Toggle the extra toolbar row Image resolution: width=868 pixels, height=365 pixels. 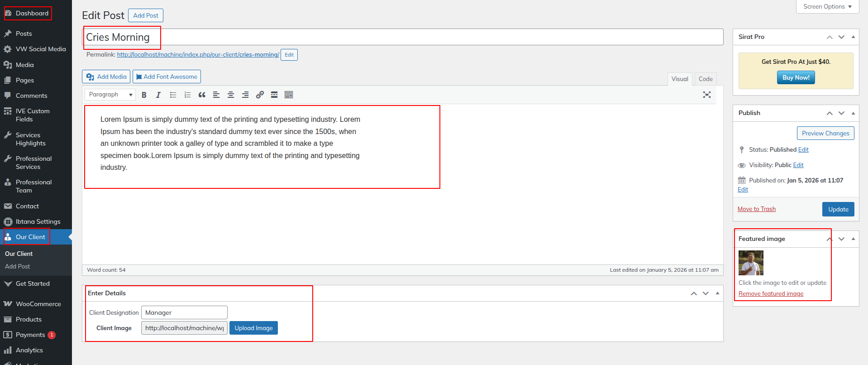pyautogui.click(x=289, y=95)
